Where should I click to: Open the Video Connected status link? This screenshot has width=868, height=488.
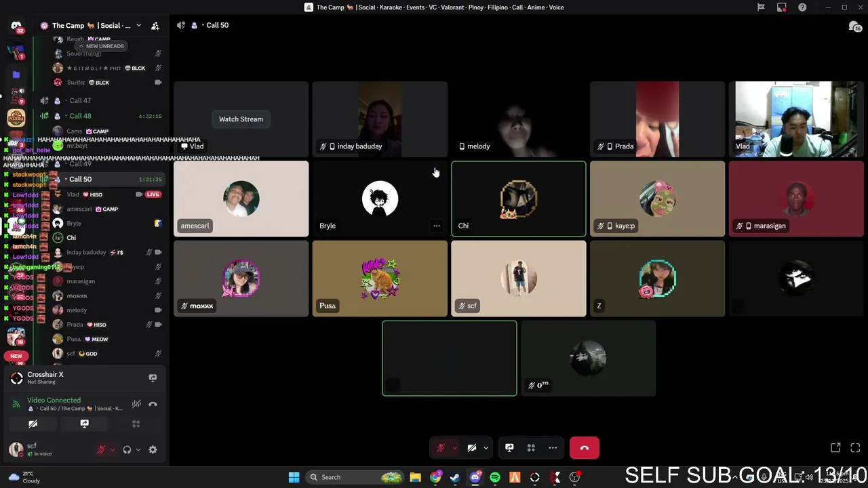click(x=54, y=401)
